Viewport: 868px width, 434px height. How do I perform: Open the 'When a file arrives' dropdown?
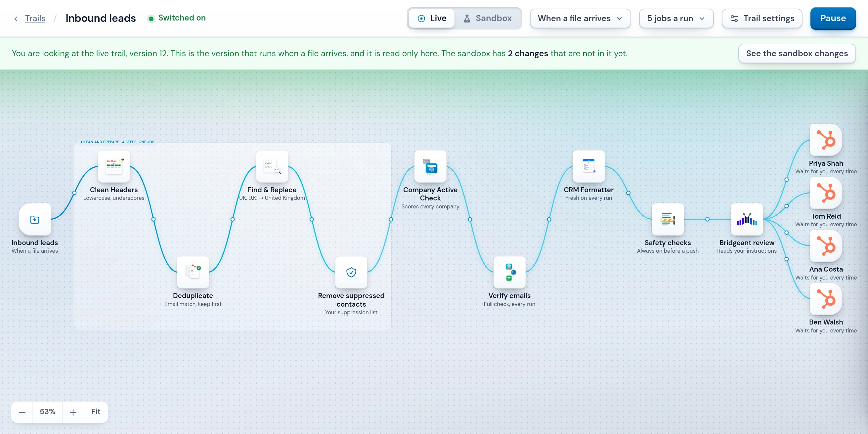click(x=580, y=18)
